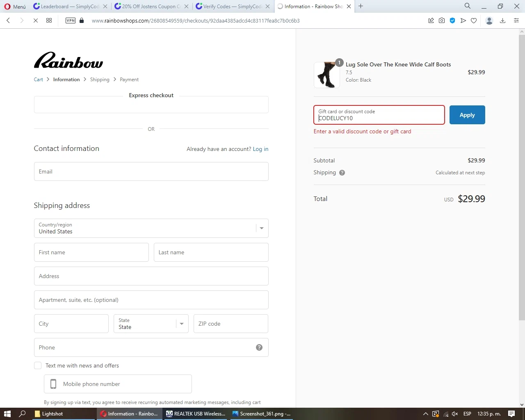Stop page loading with X button
This screenshot has width=525, height=420.
pos(36,21)
